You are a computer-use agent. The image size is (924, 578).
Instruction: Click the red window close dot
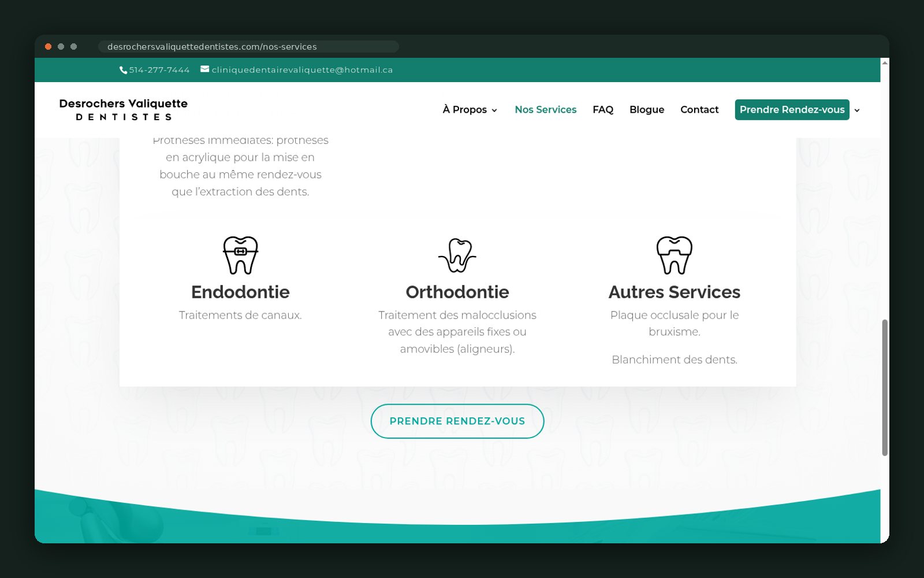[49, 47]
